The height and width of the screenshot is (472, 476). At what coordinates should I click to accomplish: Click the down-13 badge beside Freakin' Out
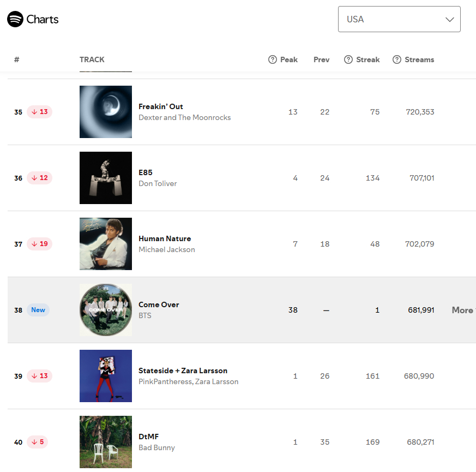click(39, 112)
